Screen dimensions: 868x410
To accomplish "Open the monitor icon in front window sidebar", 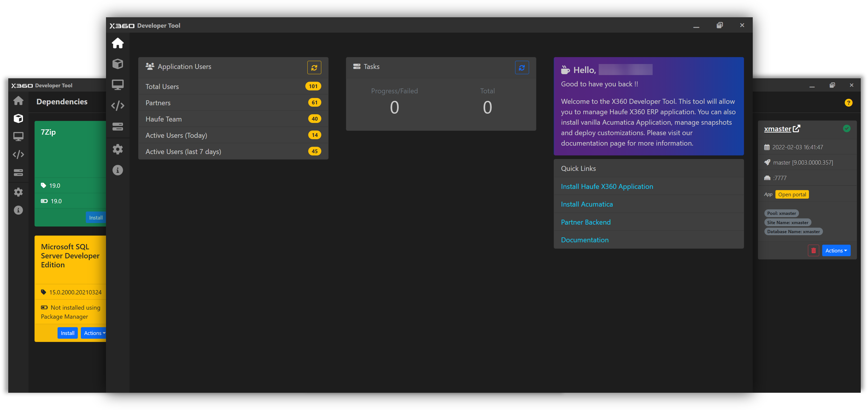I will (117, 85).
